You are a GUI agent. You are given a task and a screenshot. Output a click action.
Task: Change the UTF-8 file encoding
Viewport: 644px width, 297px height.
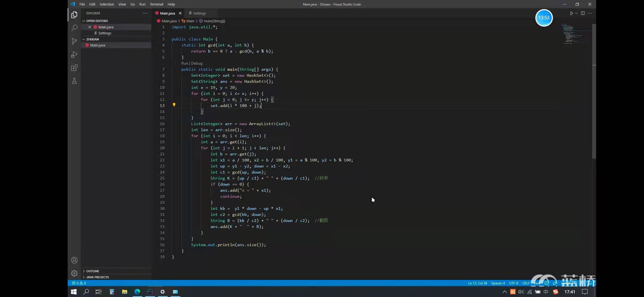coord(514,283)
